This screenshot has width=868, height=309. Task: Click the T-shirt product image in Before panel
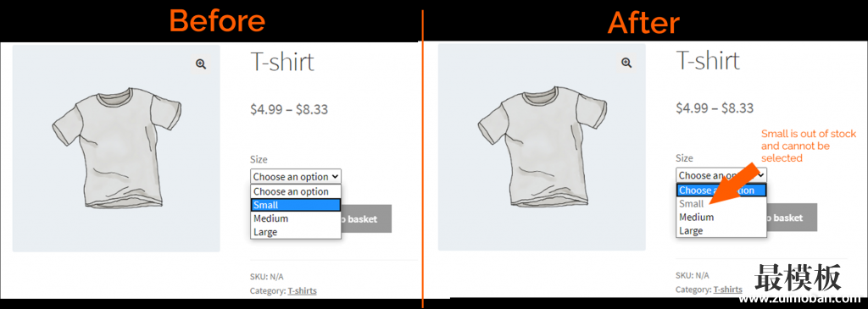pos(116,148)
